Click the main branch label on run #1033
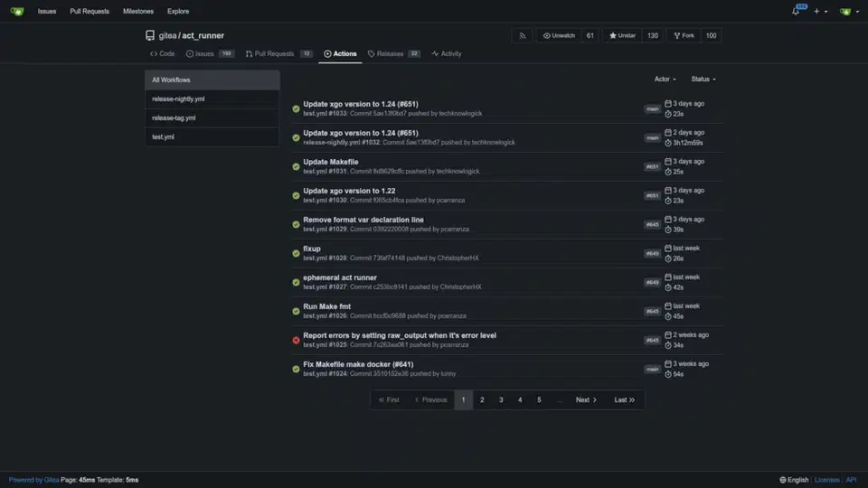The height and width of the screenshot is (488, 868). tap(652, 109)
